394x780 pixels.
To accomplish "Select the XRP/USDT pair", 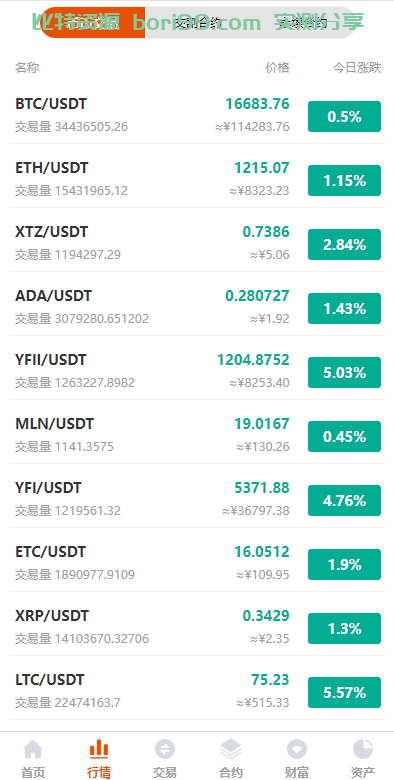I will pyautogui.click(x=197, y=628).
